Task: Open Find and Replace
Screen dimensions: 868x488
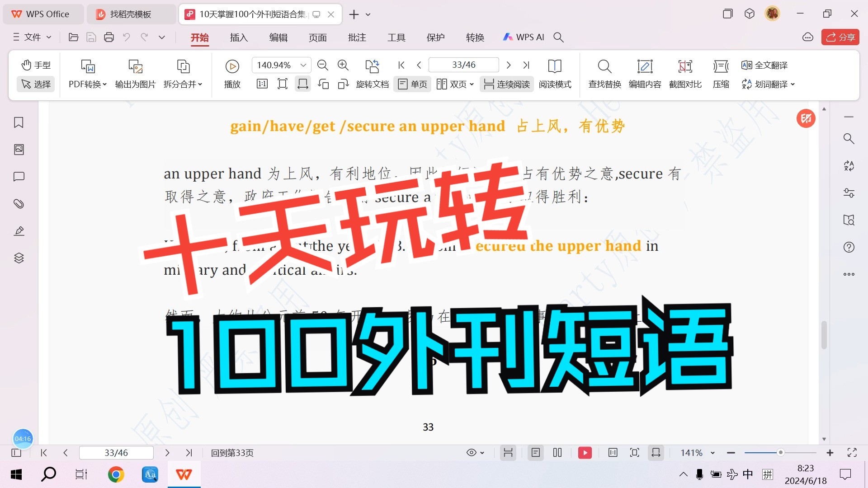Action: (x=605, y=74)
